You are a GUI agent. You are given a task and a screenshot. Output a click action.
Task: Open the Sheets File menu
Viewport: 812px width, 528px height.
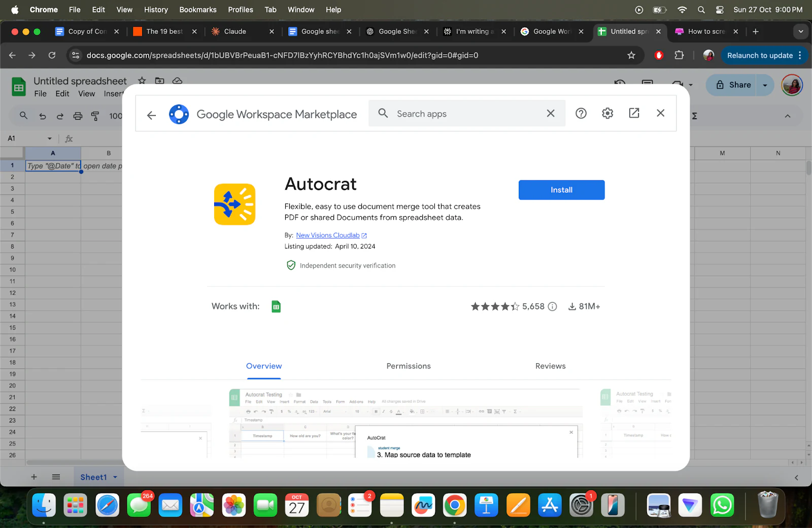(40, 94)
